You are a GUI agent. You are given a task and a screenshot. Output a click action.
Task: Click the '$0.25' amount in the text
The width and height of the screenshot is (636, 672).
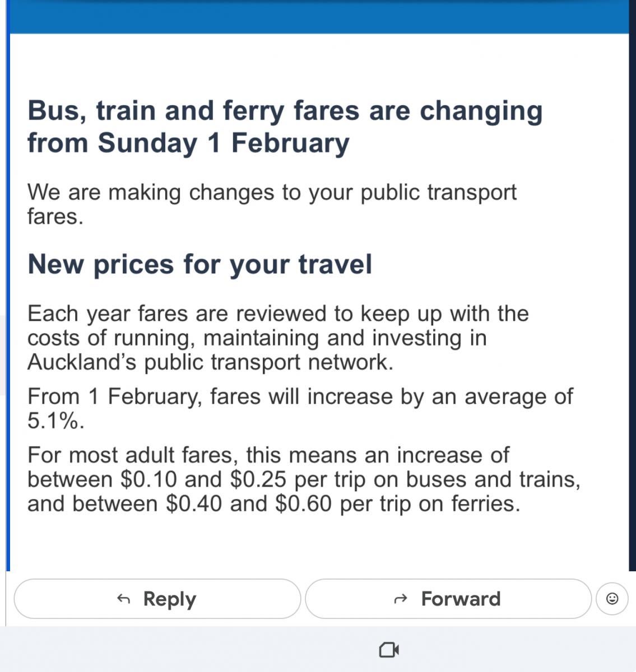[x=258, y=479]
